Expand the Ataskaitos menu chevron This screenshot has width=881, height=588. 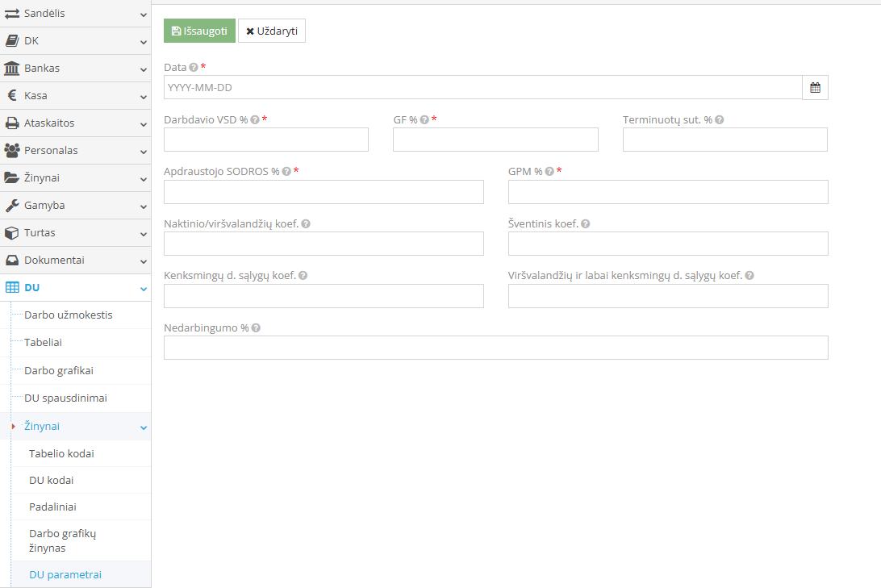(144, 125)
